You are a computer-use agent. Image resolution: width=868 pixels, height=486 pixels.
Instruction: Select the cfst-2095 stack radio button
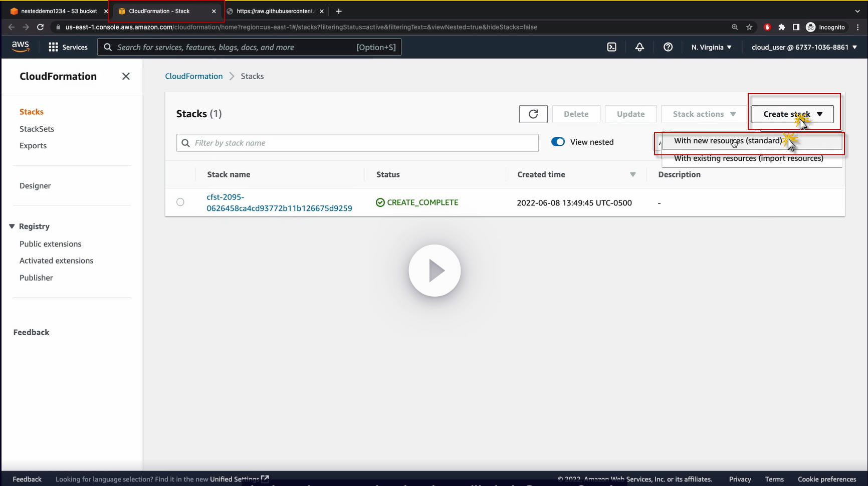tap(180, 202)
